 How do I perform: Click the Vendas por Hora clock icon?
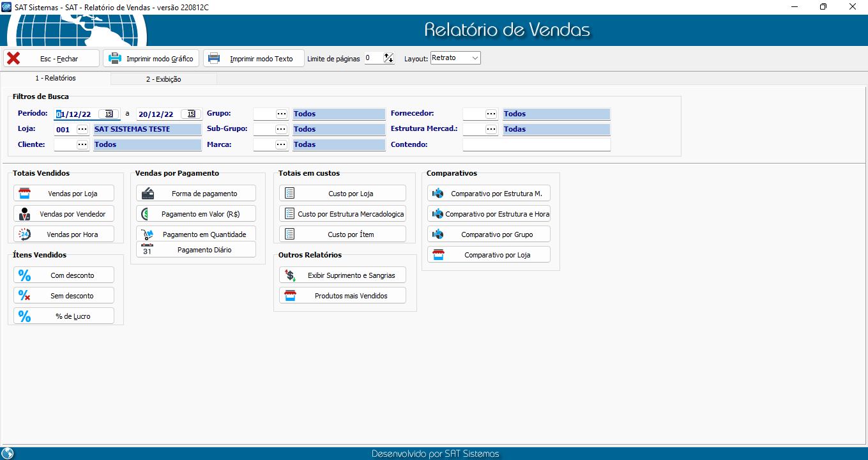point(25,234)
